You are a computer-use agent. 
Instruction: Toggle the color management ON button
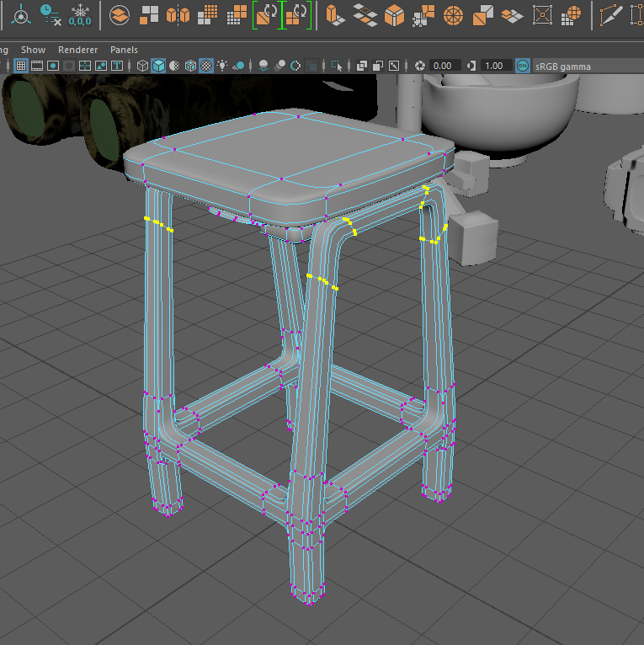[x=522, y=66]
